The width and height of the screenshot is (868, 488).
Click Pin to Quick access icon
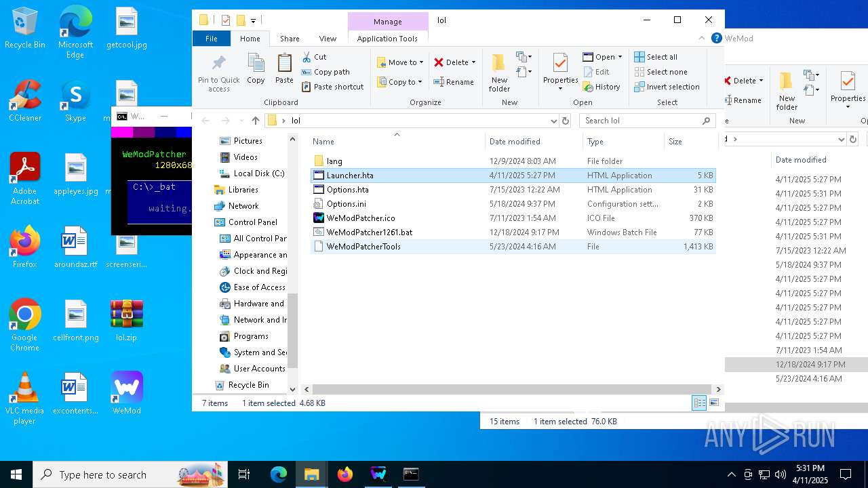(x=218, y=73)
